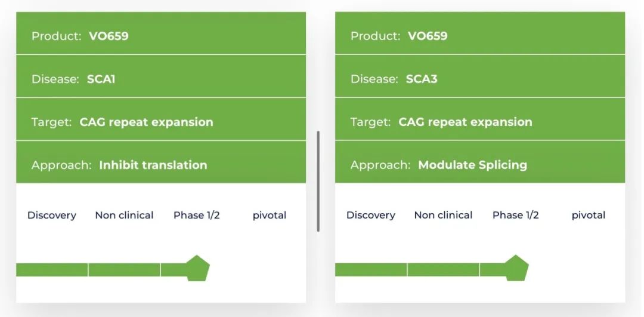Select pivotal stage label in SCA3 card

pos(589,216)
